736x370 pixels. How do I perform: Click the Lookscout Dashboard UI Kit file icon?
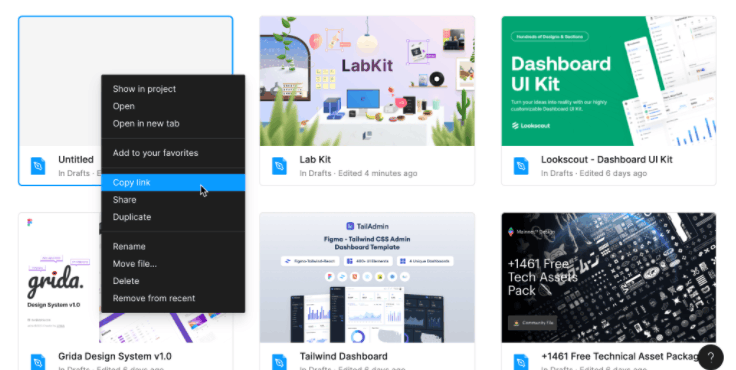click(x=521, y=166)
